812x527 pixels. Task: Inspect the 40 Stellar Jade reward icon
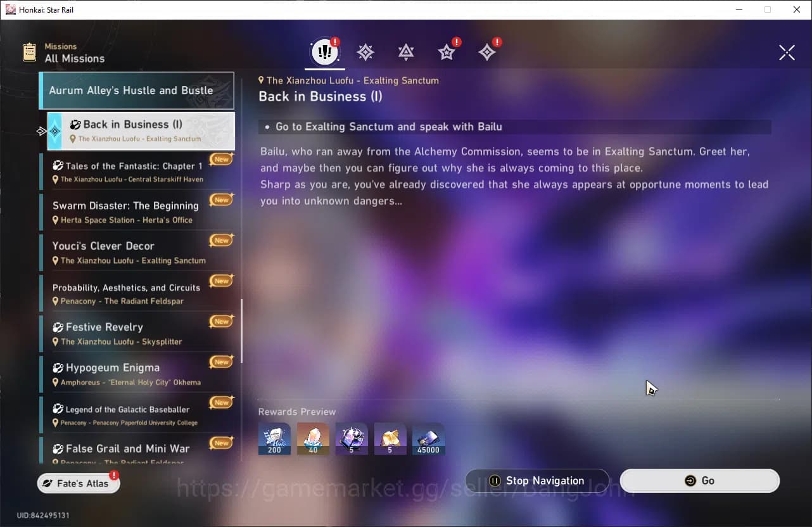pyautogui.click(x=313, y=438)
